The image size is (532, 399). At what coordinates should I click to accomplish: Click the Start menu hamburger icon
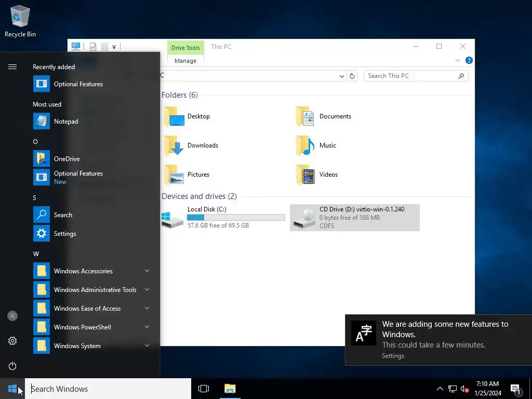coord(12,67)
